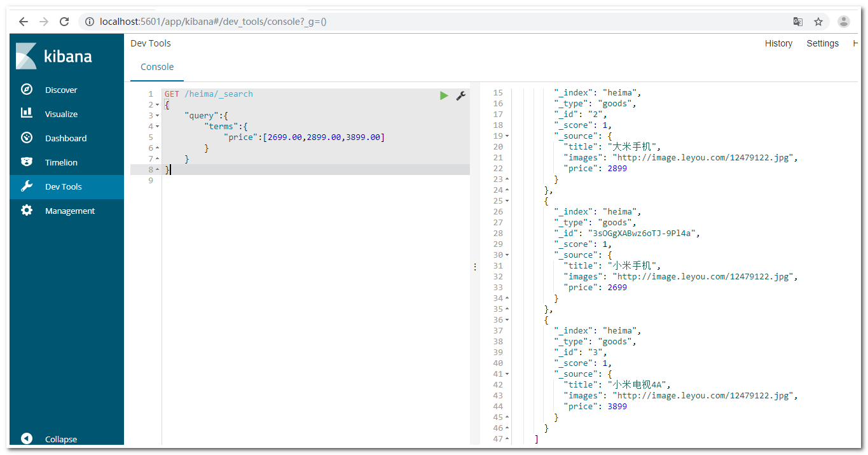Click title "小米手机" in response
This screenshot has width=868, height=455.
coord(634,266)
